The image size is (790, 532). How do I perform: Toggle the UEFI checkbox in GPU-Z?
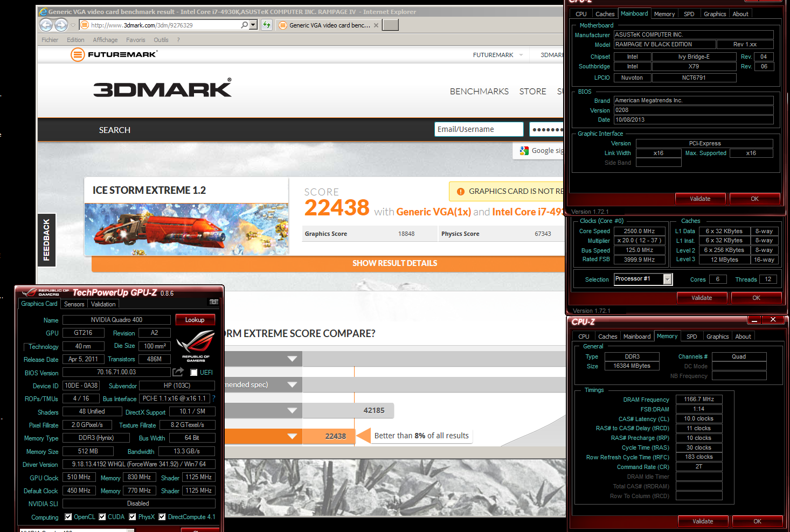tap(194, 373)
